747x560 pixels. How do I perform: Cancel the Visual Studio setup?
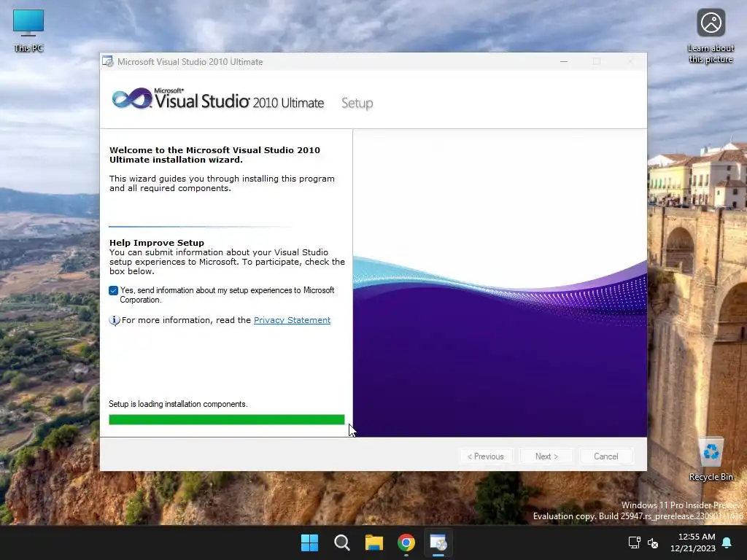[x=606, y=456]
